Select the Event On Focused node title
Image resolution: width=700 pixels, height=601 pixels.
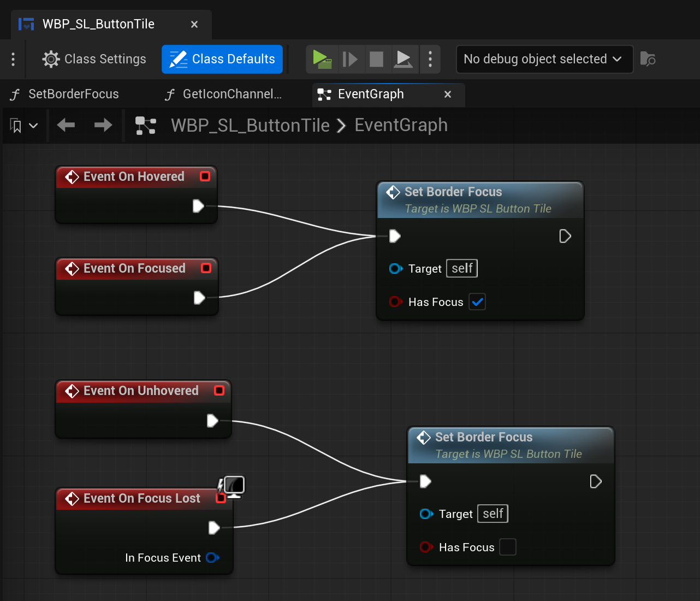click(x=134, y=268)
